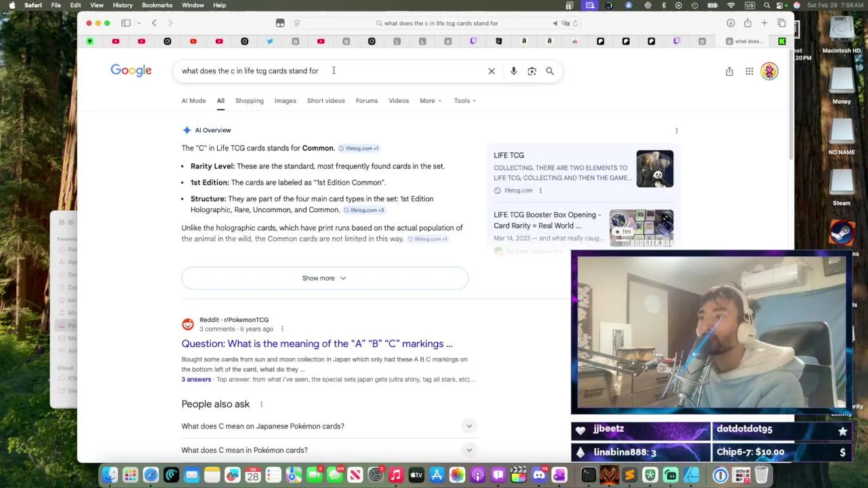The image size is (868, 488).
Task: Open lifetcg.com result options dots
Action: 540,190
